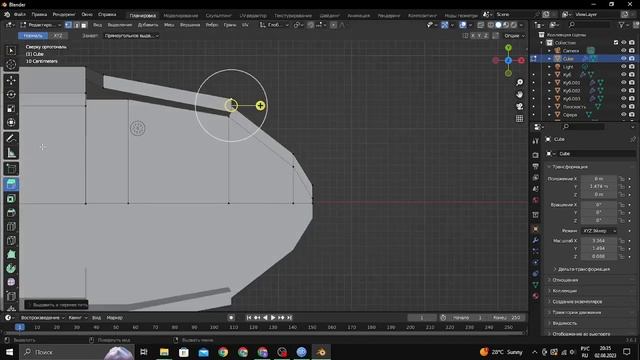Image resolution: width=640 pixels, height=360 pixels.
Task: Switch to Скульптинг workspace tab
Action: [x=218, y=16]
